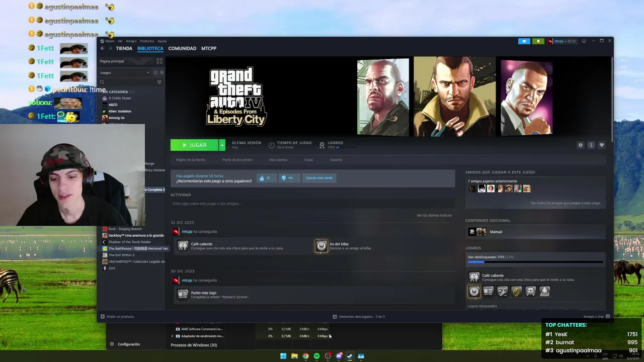644x362 pixels.
Task: Open Página de la tienda link
Action: 191,160
